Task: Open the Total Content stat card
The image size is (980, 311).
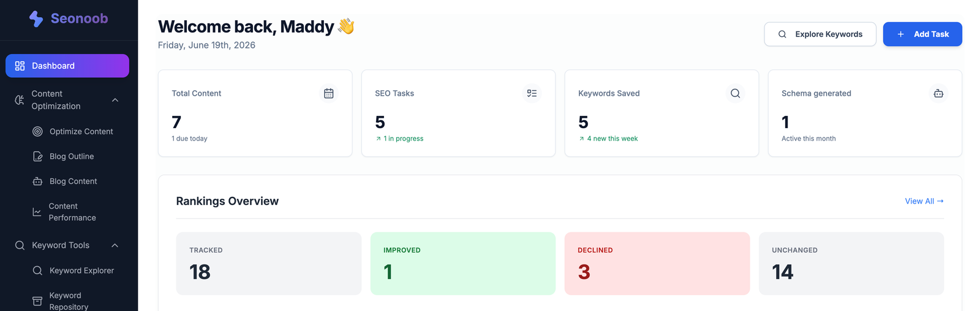Action: pos(255,113)
